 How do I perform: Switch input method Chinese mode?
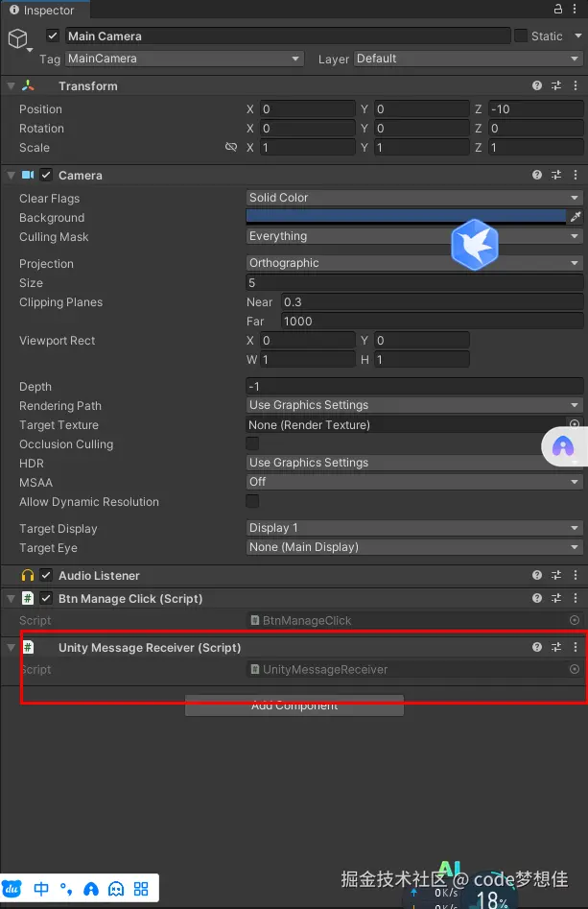[x=41, y=888]
